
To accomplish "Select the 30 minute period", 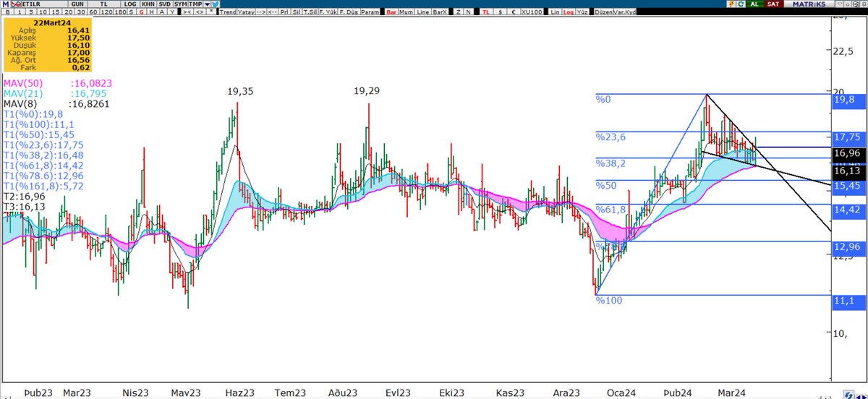I will tap(81, 12).
